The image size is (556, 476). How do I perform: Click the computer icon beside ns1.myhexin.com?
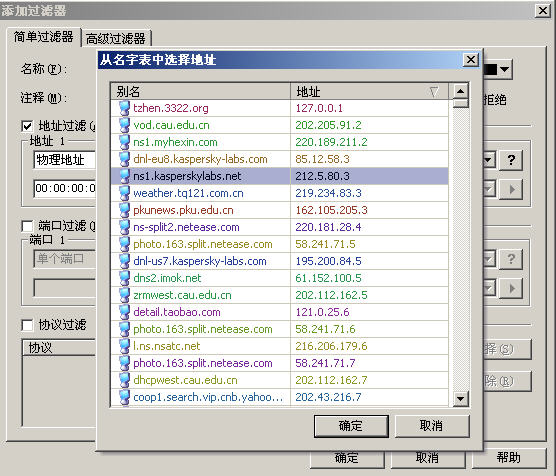coord(124,142)
